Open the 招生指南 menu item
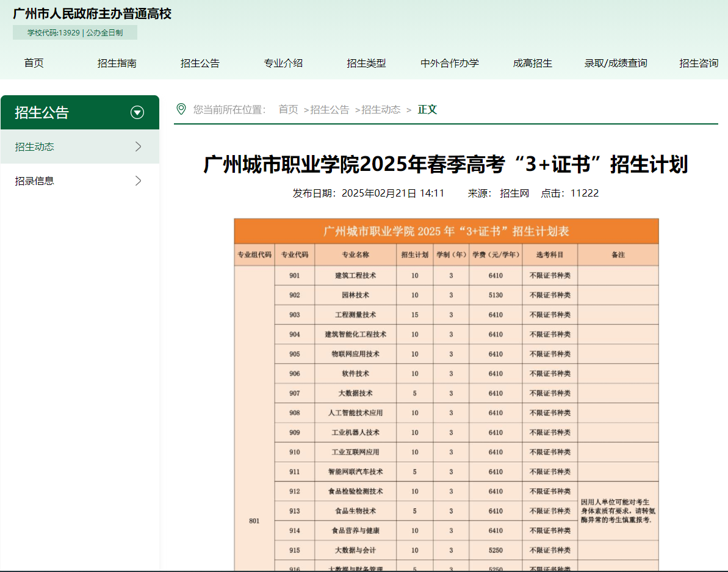This screenshot has width=728, height=572. point(117,63)
